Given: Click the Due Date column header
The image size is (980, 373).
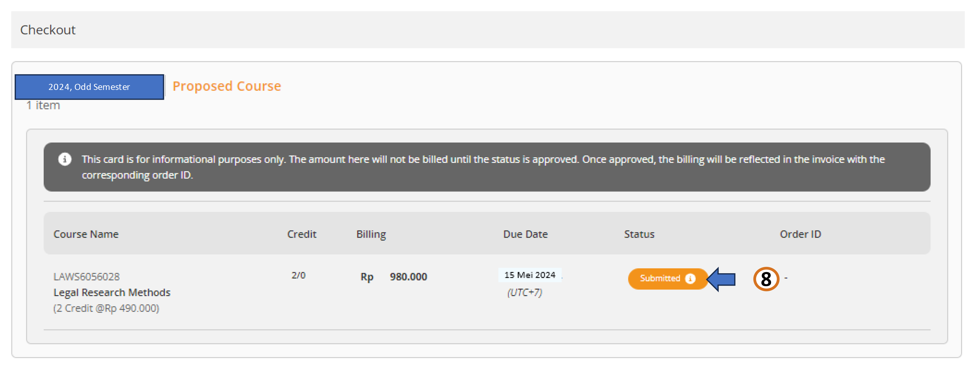Looking at the screenshot, I should coord(525,234).
